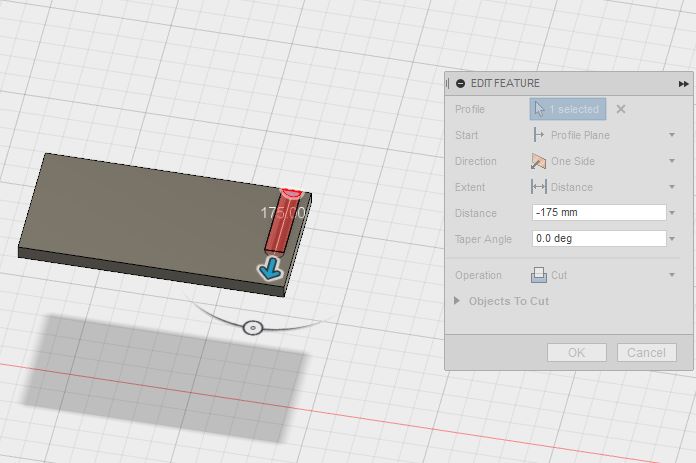The width and height of the screenshot is (696, 463).
Task: Collapse the Edit Feature dialog with the minus icon
Action: click(x=461, y=83)
